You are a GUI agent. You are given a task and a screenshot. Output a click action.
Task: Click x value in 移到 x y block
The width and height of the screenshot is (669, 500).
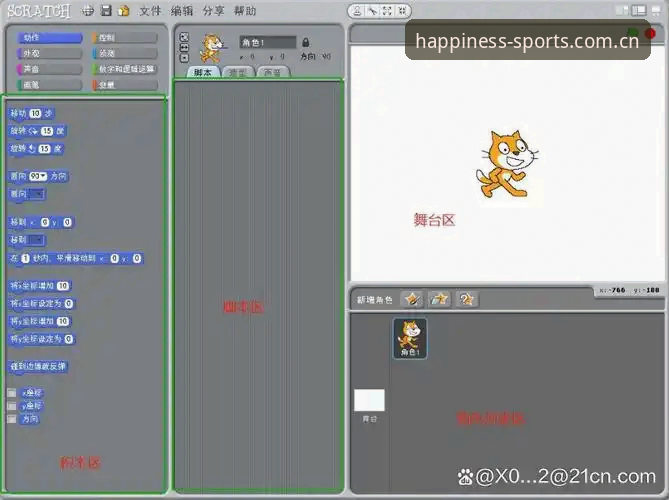(x=45, y=222)
